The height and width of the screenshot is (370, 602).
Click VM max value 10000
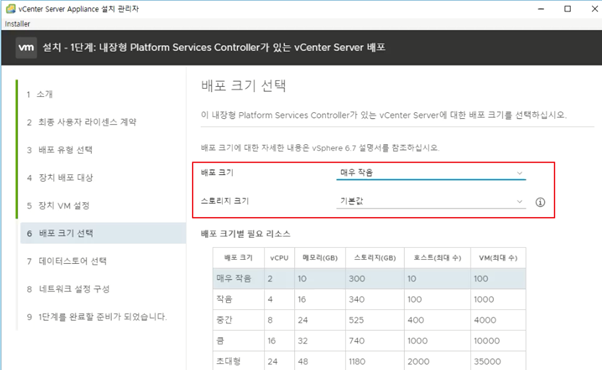point(487,341)
